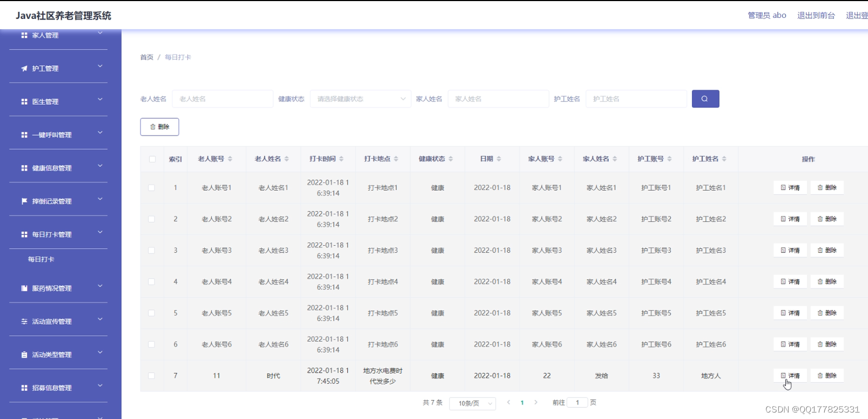Click the batch 删除 button above table
868x419 pixels.
(x=159, y=127)
